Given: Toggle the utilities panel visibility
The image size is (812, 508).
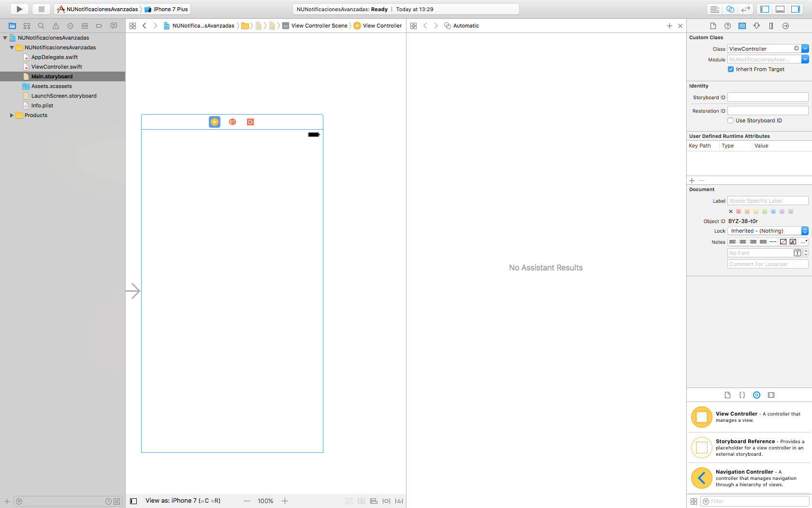Looking at the screenshot, I should coord(796,9).
